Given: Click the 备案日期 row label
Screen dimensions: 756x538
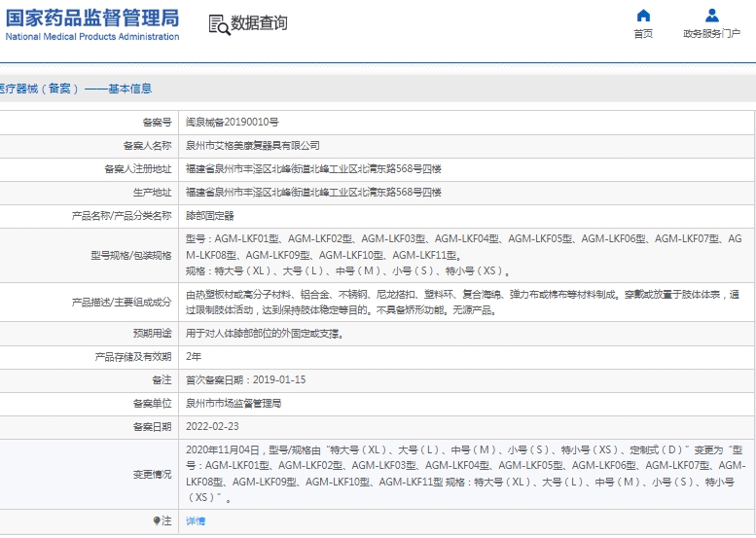Looking at the screenshot, I should click(x=153, y=426).
